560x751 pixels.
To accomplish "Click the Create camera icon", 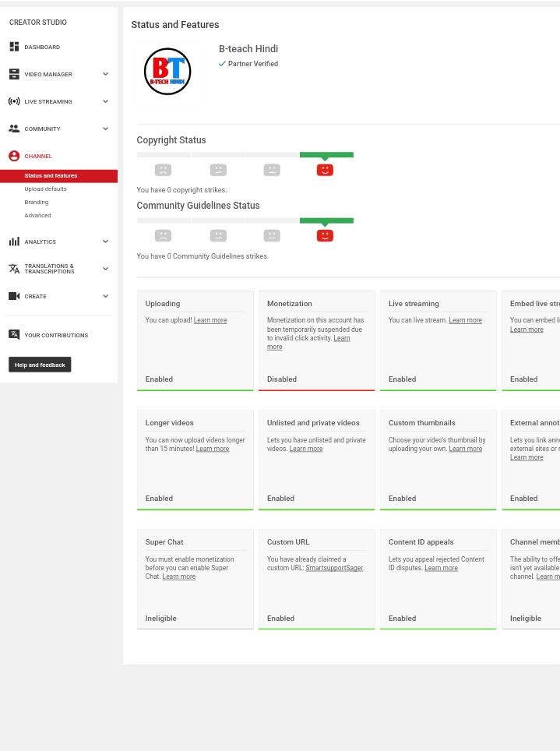I will (x=14, y=296).
